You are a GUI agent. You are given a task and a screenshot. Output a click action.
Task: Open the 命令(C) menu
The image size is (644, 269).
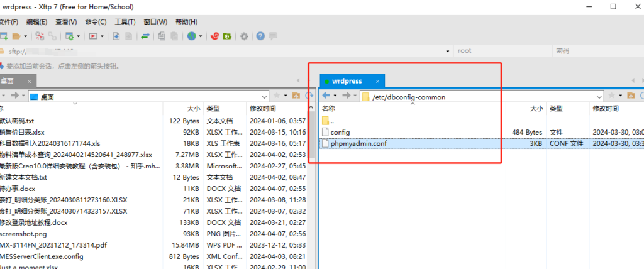pos(96,22)
